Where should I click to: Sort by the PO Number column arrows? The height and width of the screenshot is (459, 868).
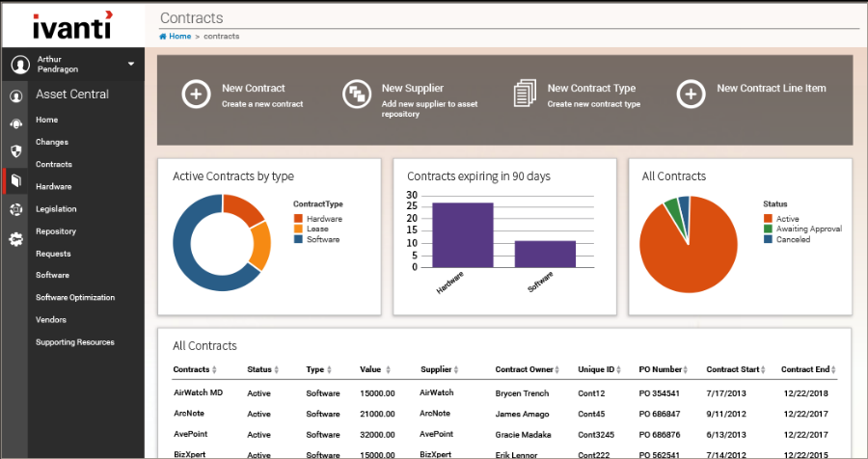[686, 370]
